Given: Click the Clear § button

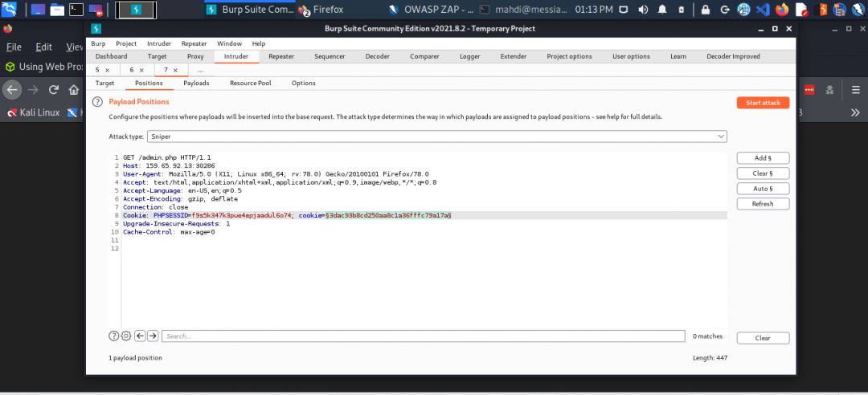Looking at the screenshot, I should coord(763,173).
